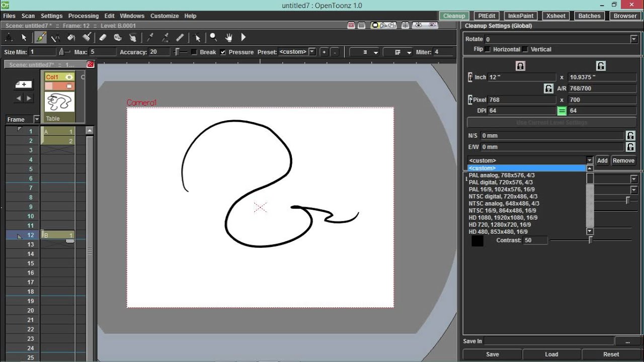This screenshot has height=362, width=644.
Task: Open the Processing menu
Action: click(x=83, y=16)
